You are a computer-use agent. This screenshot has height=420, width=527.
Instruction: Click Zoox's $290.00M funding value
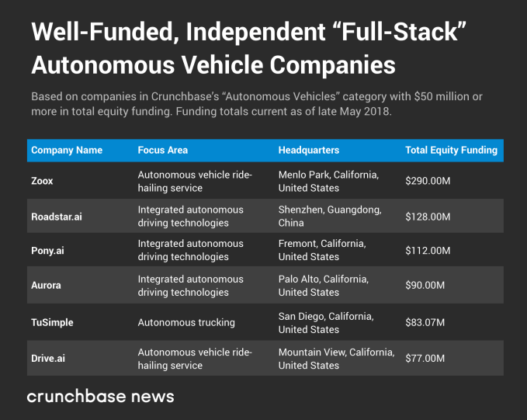[x=428, y=181]
